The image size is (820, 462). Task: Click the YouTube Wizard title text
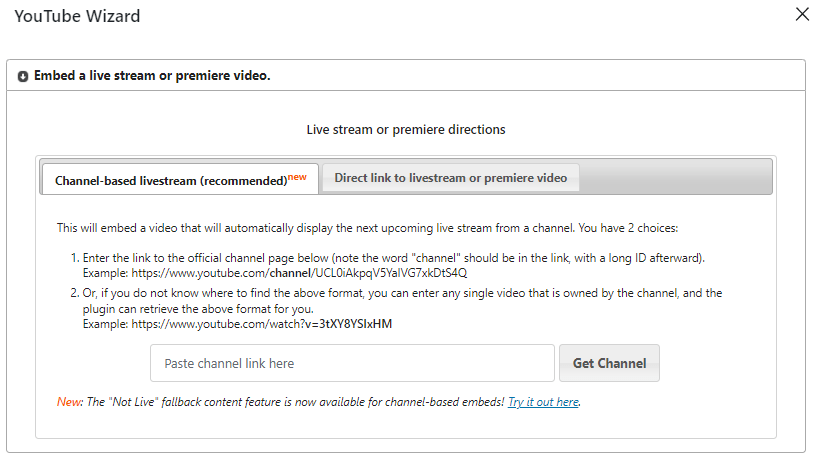77,16
